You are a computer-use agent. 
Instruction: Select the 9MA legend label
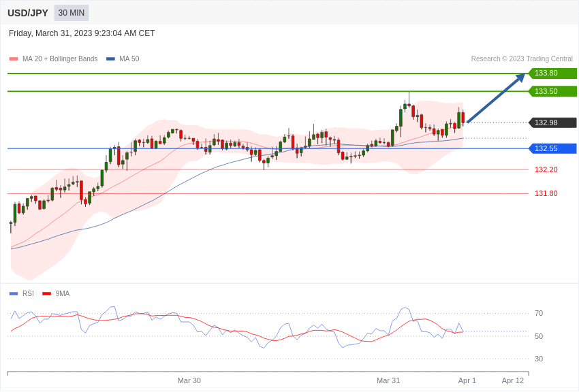(x=63, y=293)
